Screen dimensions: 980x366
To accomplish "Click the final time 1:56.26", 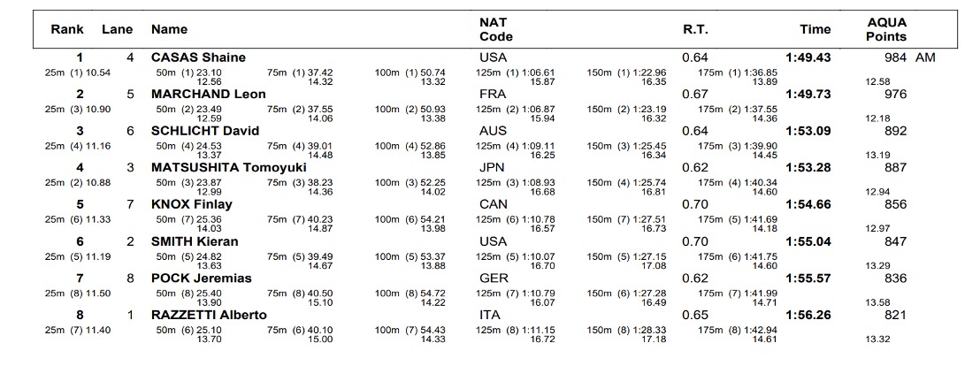I will coord(809,315).
